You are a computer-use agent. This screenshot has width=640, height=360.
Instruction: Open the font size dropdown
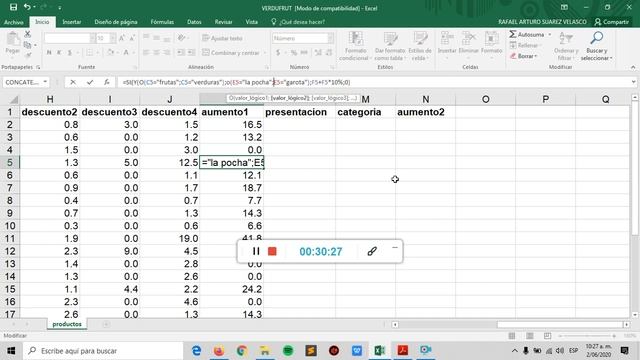[113, 38]
